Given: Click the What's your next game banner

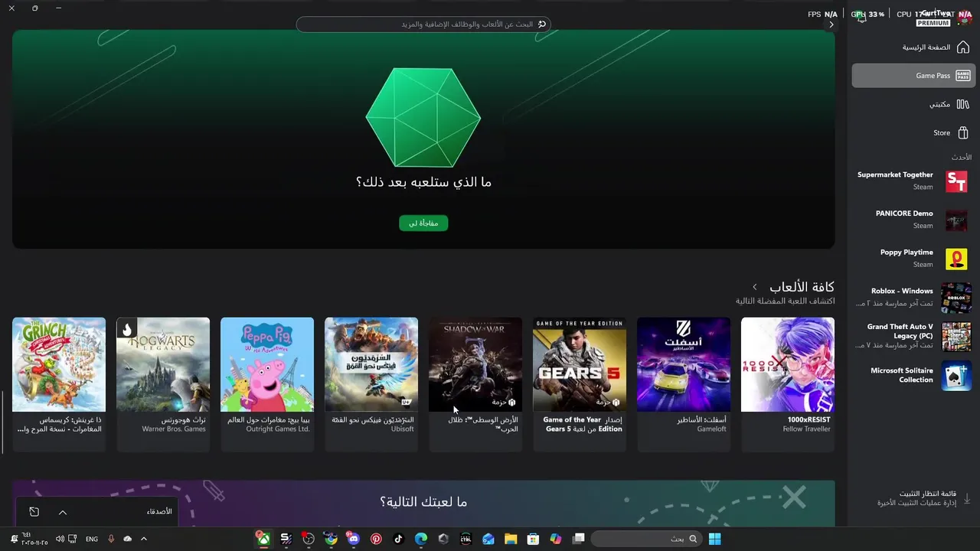Looking at the screenshot, I should click(x=423, y=503).
